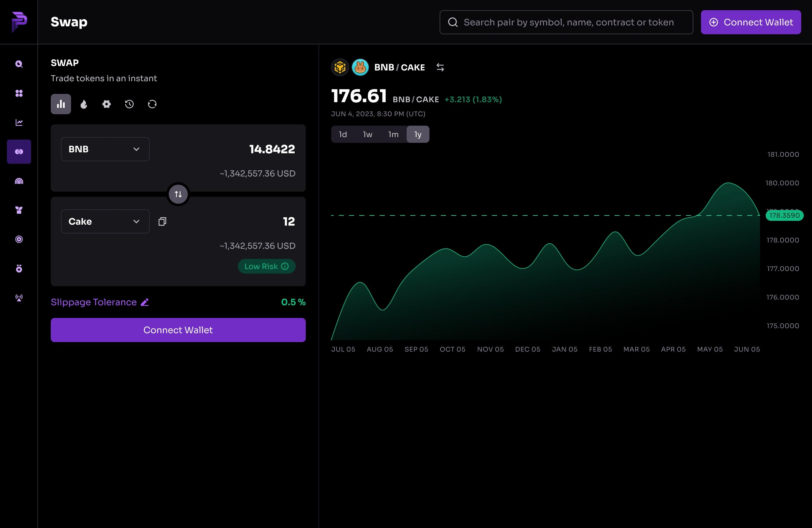Click the 181.0000 y-axis label
812x528 pixels.
pyautogui.click(x=783, y=154)
